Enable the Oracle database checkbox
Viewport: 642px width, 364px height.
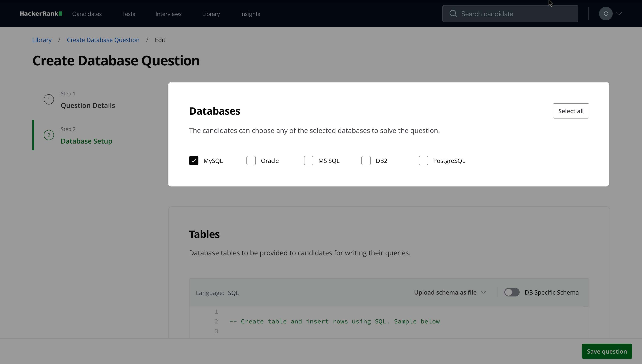pyautogui.click(x=251, y=161)
